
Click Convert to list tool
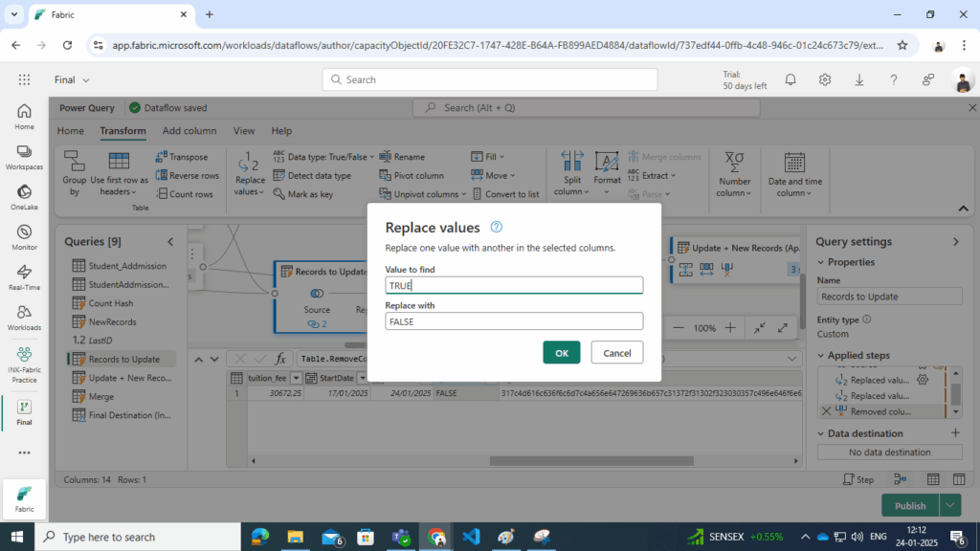(x=505, y=194)
